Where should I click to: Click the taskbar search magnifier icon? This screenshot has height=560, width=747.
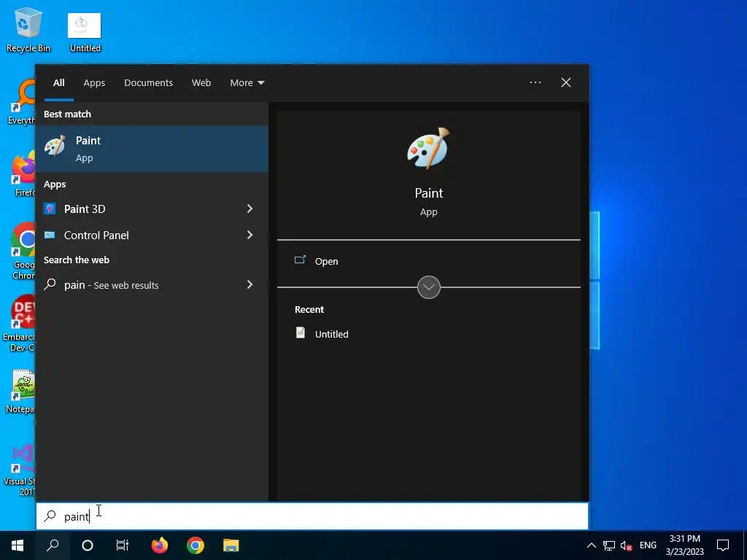(x=53, y=545)
